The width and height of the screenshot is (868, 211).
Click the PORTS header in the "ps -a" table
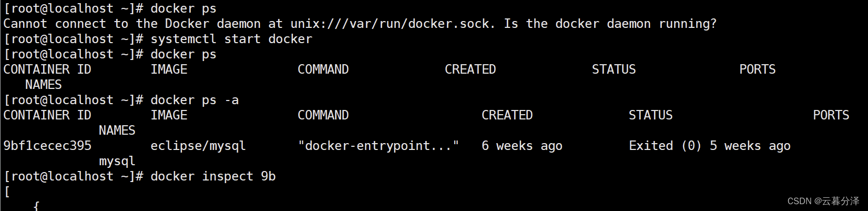[x=831, y=115]
